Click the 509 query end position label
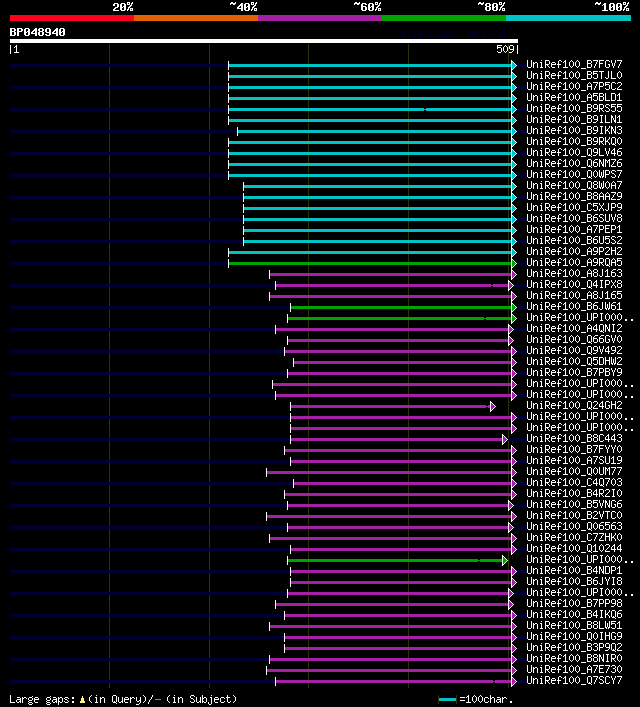640x707 pixels. [505, 49]
